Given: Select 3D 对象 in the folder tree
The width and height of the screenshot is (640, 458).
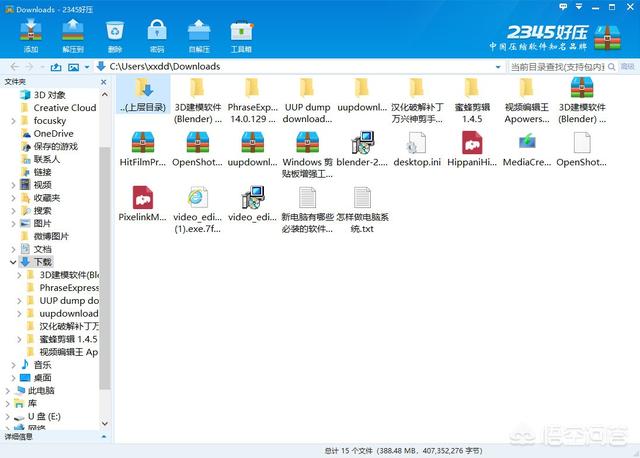Looking at the screenshot, I should click(49, 95).
